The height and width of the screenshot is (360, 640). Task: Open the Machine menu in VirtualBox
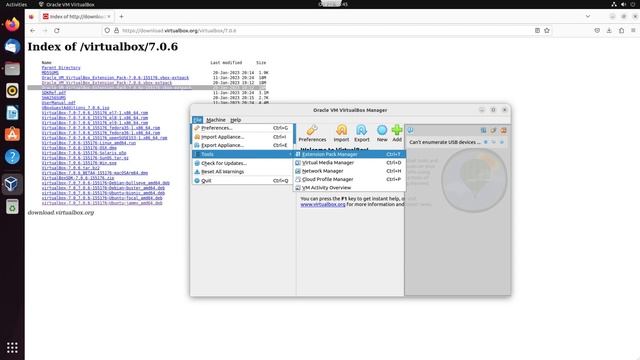point(216,120)
